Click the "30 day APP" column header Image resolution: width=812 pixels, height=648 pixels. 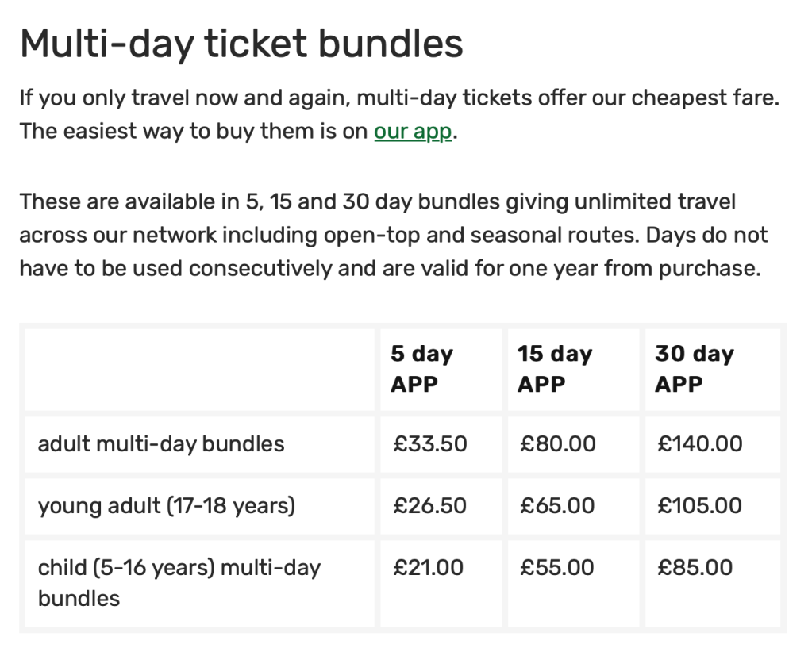(695, 369)
